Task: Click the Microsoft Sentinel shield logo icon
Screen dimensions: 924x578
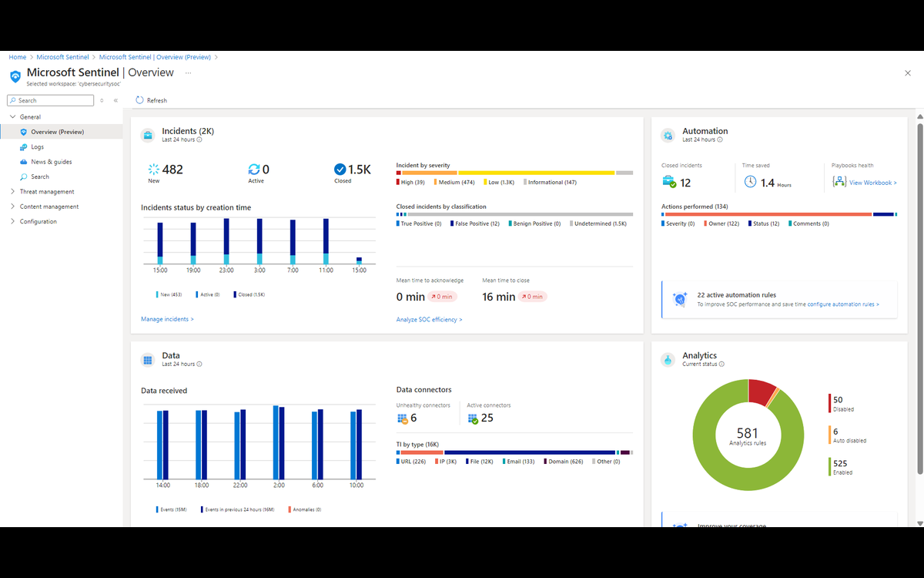Action: (x=15, y=76)
